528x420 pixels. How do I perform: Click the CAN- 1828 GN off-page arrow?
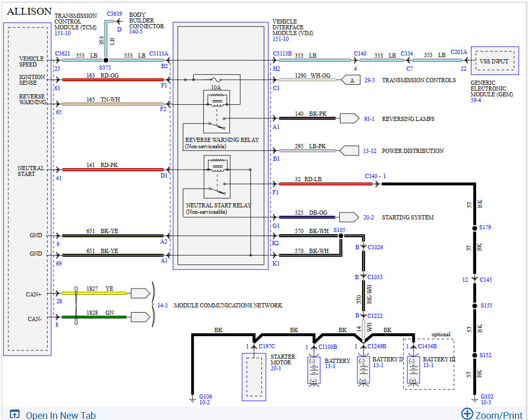coord(140,317)
